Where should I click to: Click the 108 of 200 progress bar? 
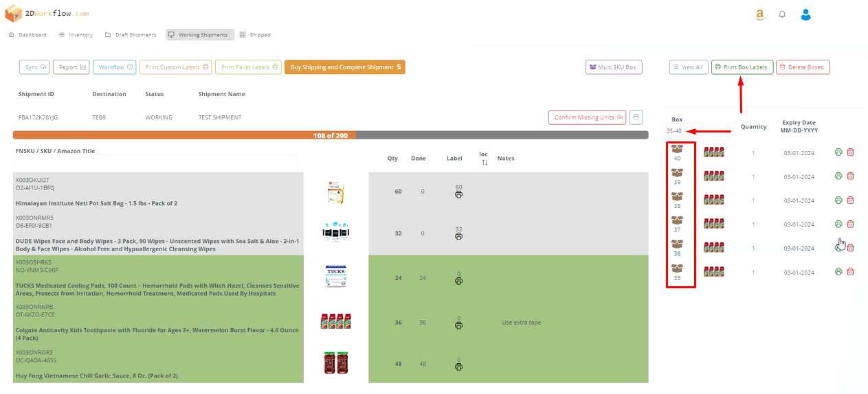point(330,135)
